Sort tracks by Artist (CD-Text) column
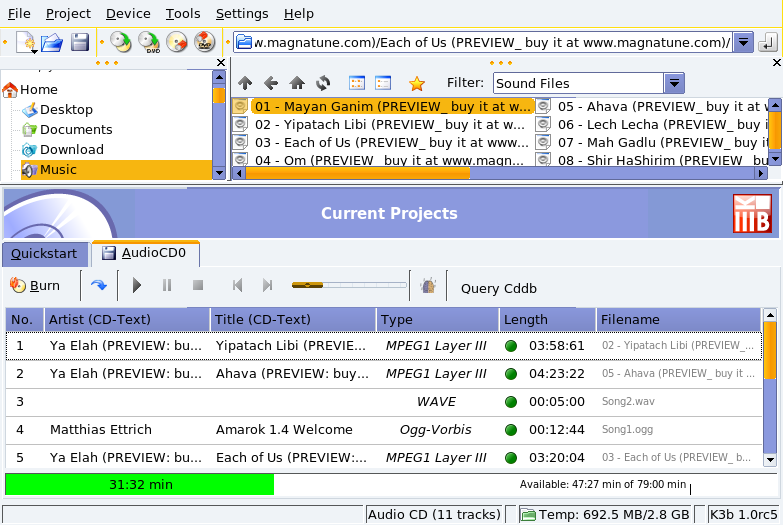Image resolution: width=783 pixels, height=525 pixels. click(127, 320)
